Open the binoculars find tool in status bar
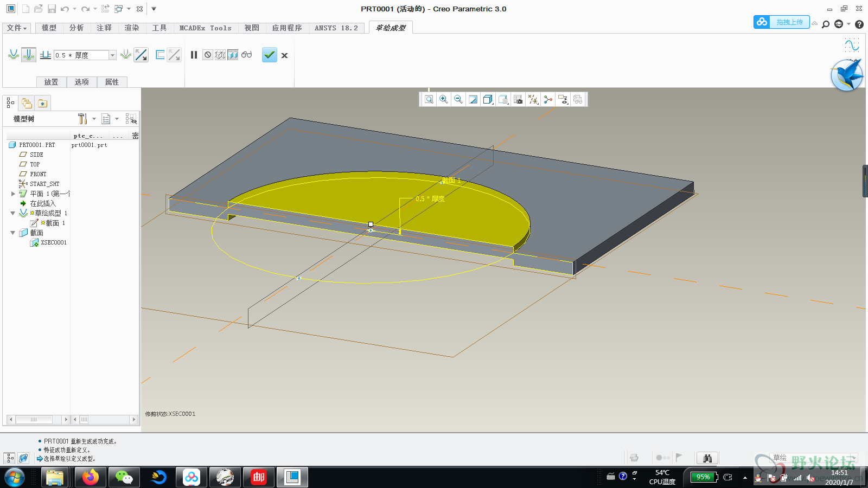868x488 pixels. (707, 458)
